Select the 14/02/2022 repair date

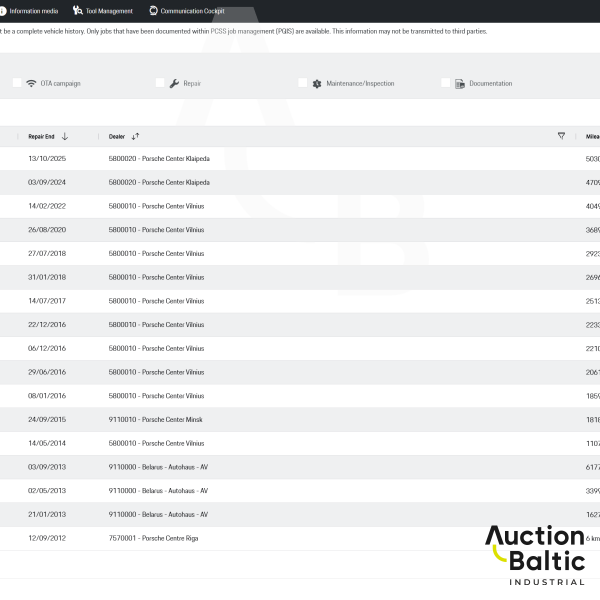coord(47,206)
